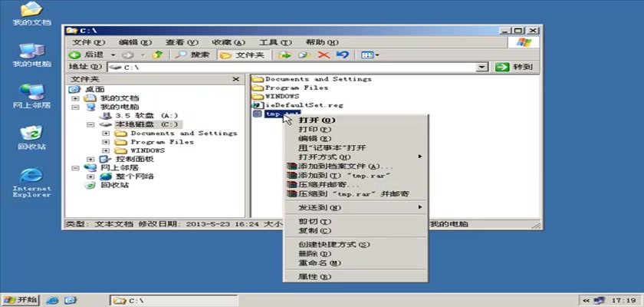Click the blue Undo arrow toolbar icon
This screenshot has height=307, width=644.
click(343, 54)
